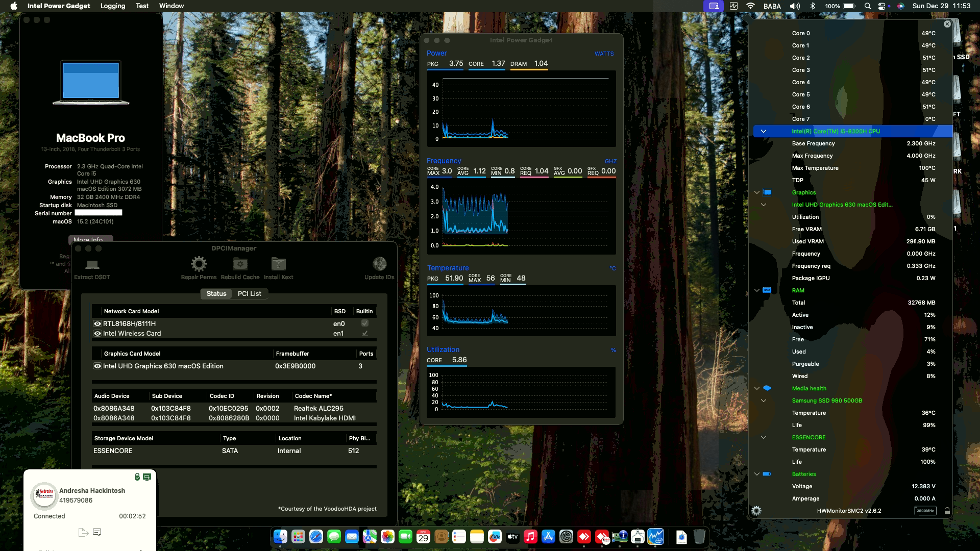Screen dimensions: 980x551
Task: Click the More Info button
Action: pyautogui.click(x=90, y=240)
